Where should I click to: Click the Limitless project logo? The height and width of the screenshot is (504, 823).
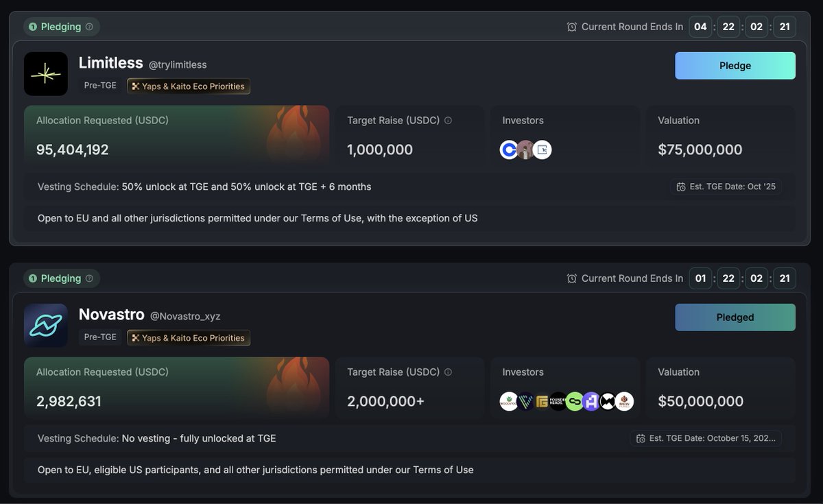[x=46, y=74]
